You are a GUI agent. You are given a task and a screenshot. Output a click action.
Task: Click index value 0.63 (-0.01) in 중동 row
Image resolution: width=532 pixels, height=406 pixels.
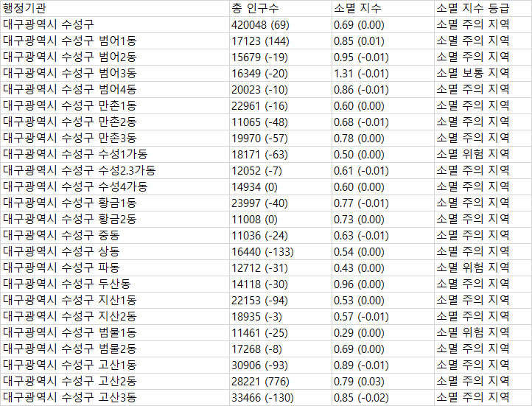pos(361,236)
